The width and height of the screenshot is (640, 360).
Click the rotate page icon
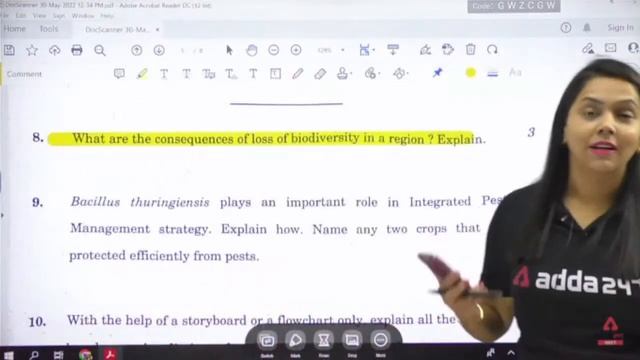[x=448, y=49]
